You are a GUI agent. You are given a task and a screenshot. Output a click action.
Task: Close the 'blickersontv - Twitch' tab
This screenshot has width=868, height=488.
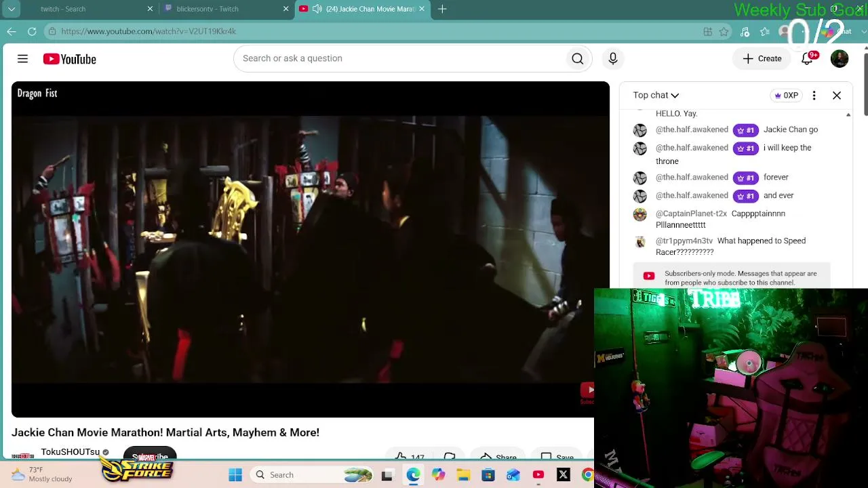click(x=285, y=9)
